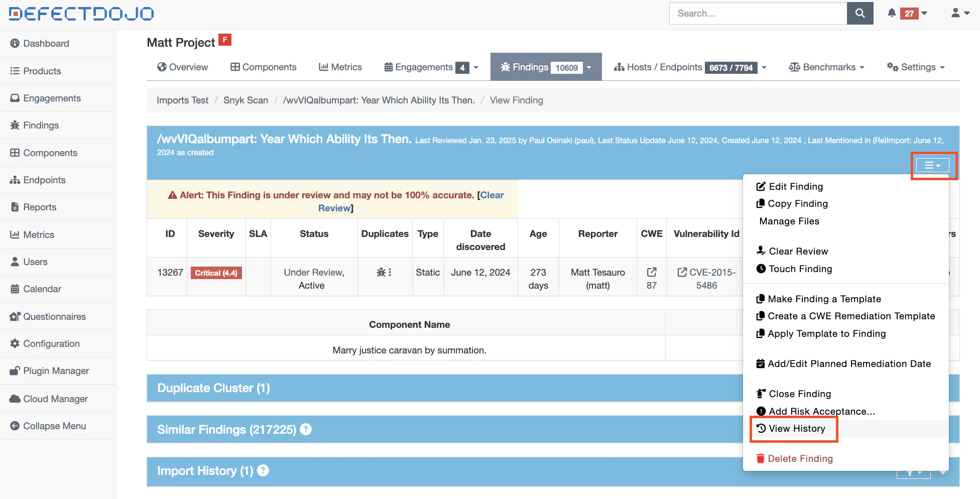Open the Settings dropdown
Viewport: 980px width, 499px height.
pos(916,67)
